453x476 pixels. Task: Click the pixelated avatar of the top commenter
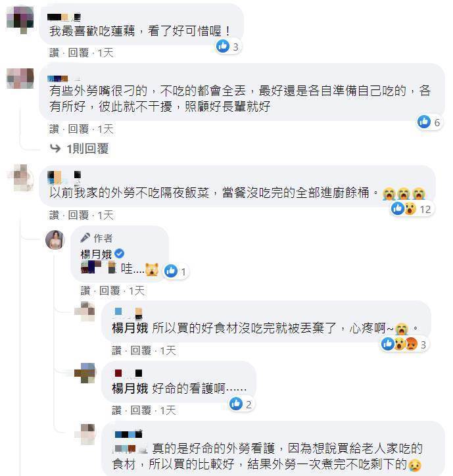[x=20, y=20]
